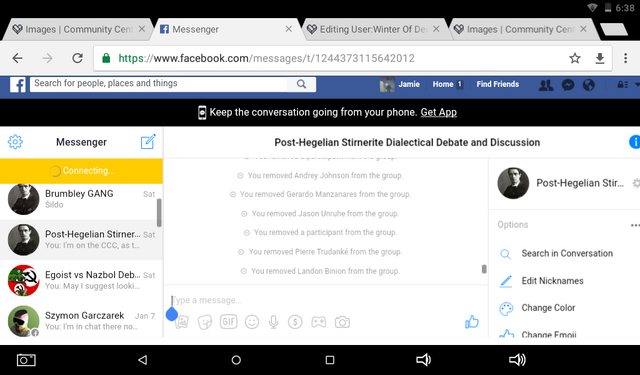Image resolution: width=640 pixels, height=375 pixels.
Task: Open the emoji smiley picker
Action: (252, 322)
